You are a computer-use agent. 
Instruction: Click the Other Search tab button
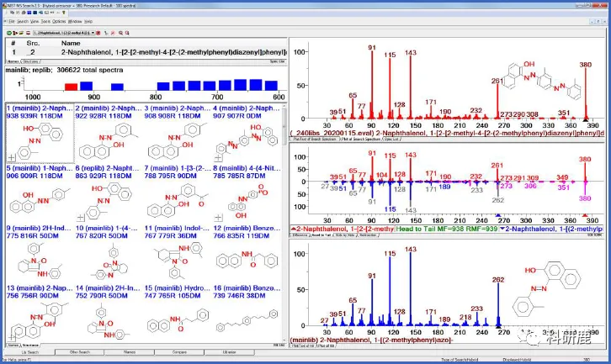coord(79,352)
